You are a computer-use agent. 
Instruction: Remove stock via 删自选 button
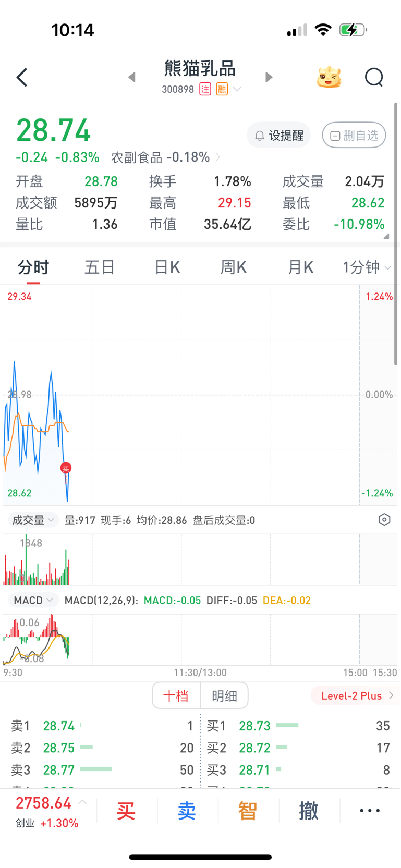354,136
